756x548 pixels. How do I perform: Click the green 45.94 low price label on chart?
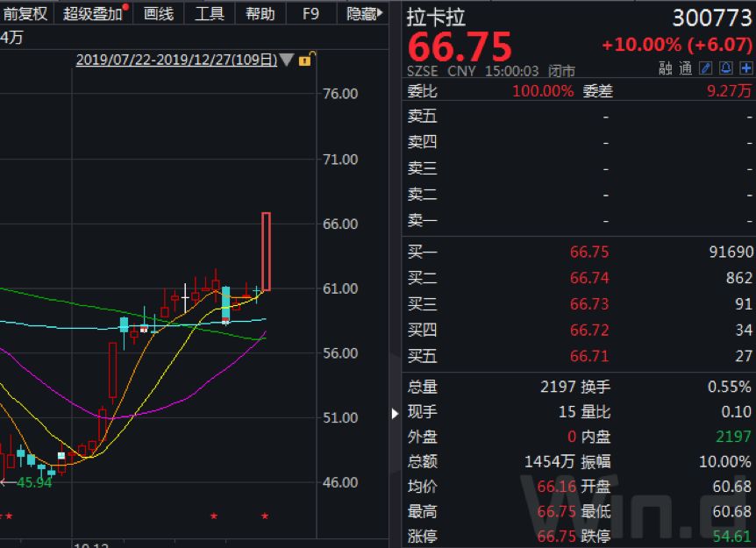click(37, 480)
